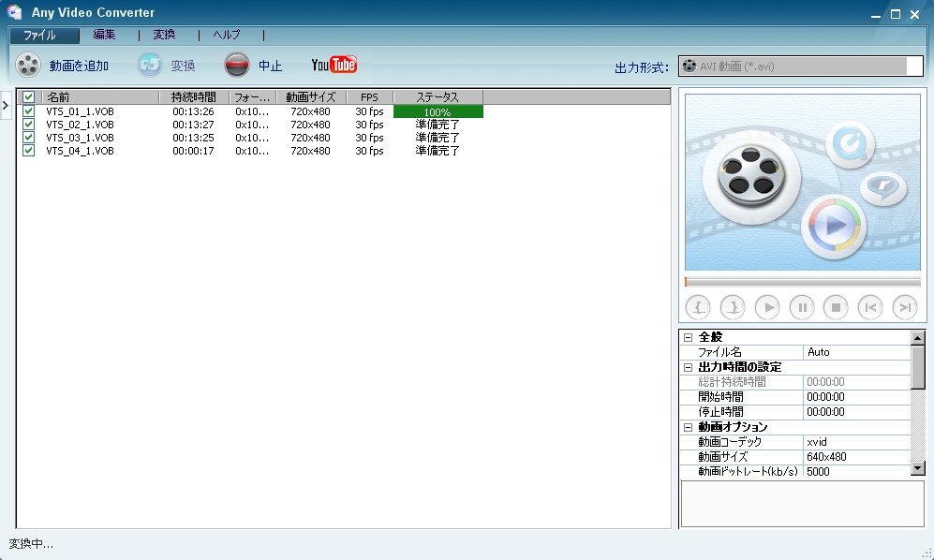Click the 停止時間 value field

856,412
